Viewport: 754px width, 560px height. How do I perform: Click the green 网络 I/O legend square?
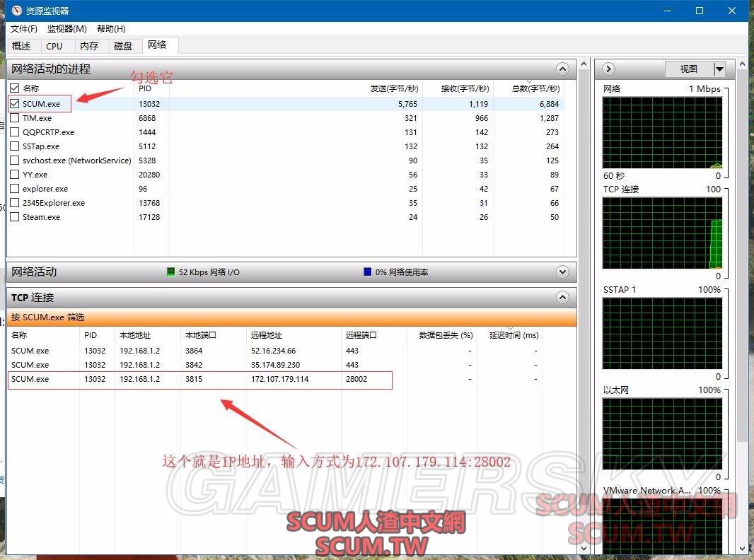(x=170, y=272)
